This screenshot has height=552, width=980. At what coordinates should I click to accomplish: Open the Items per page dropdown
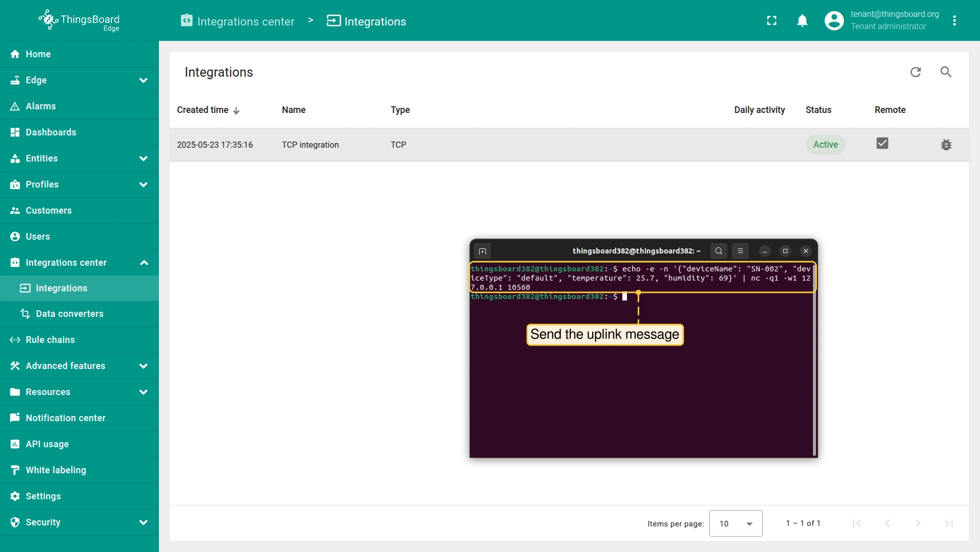735,523
